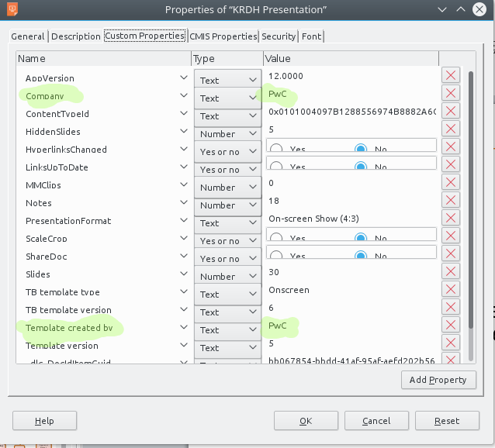Select No for ScaleCrop
This screenshot has height=448, width=495.
pos(361,237)
